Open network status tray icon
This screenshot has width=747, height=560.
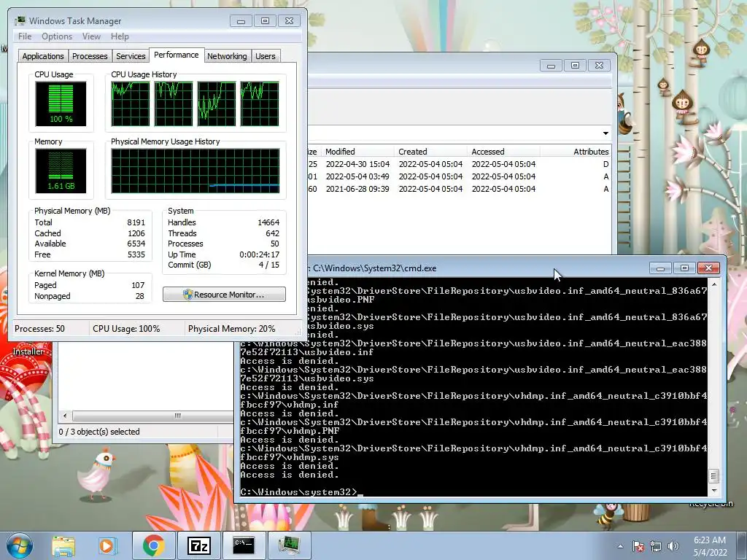pos(656,546)
